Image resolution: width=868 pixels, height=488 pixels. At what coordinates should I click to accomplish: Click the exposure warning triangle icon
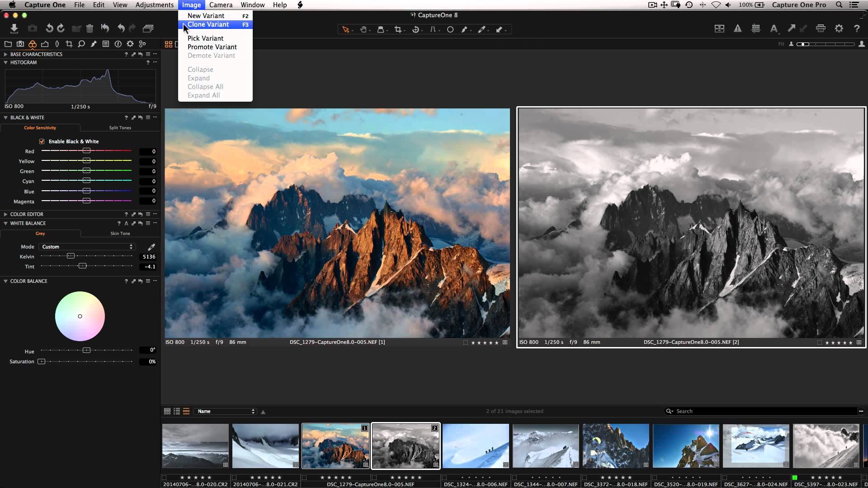[737, 28]
